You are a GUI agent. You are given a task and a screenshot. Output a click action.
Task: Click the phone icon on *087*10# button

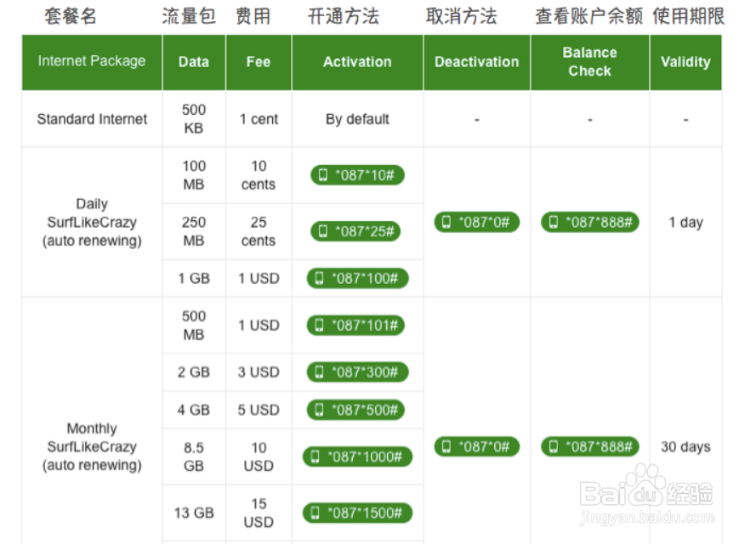coord(322,175)
